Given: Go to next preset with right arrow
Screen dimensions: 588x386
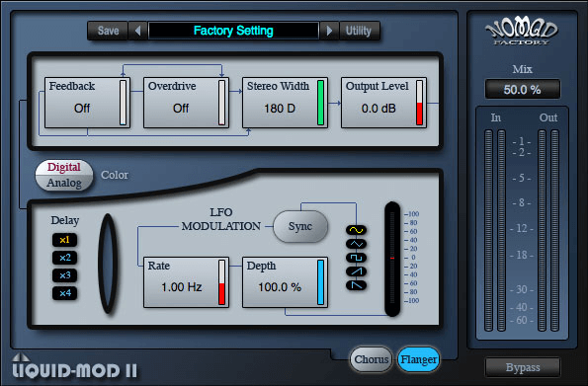Looking at the screenshot, I should (x=329, y=31).
